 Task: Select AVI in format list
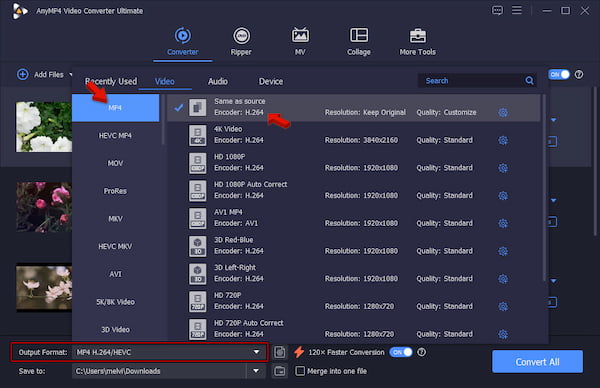point(115,274)
